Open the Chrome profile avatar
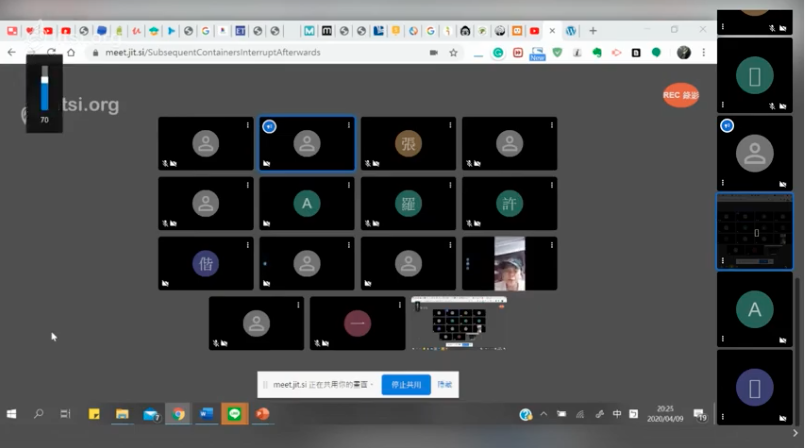Image resolution: width=805 pixels, height=448 pixels. point(684,52)
